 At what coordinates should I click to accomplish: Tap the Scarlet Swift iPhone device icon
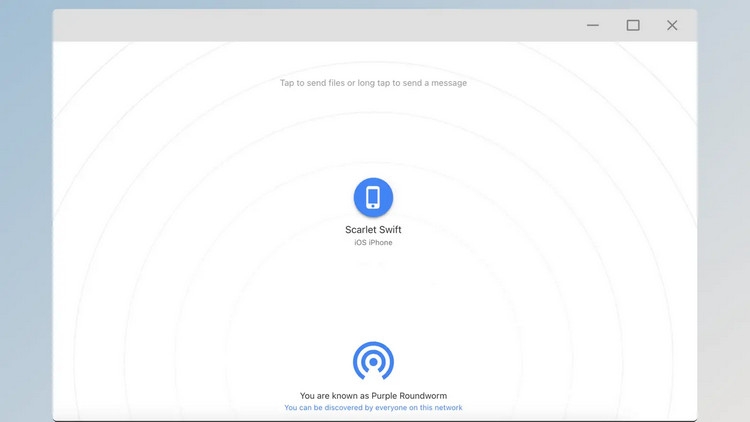(x=373, y=197)
